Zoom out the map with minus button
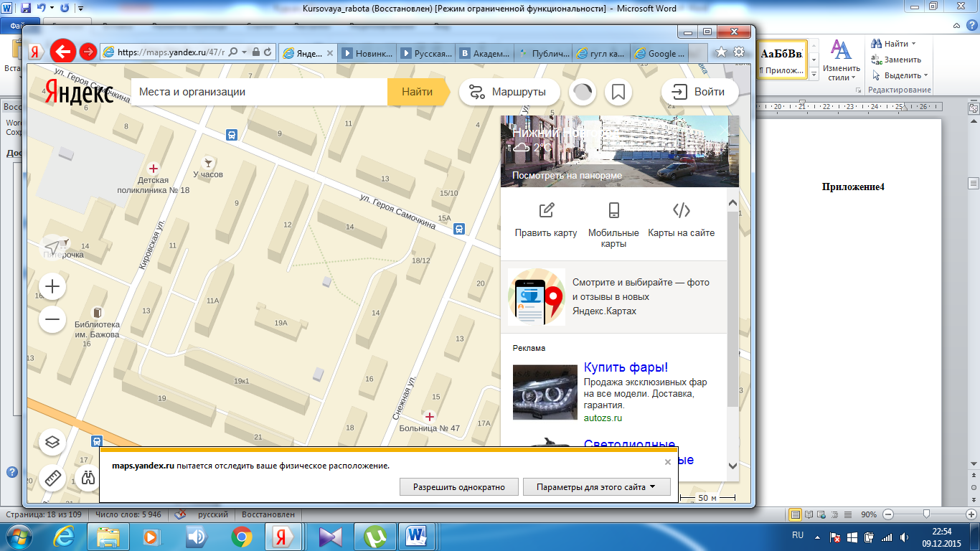Image resolution: width=980 pixels, height=551 pixels. 52,319
